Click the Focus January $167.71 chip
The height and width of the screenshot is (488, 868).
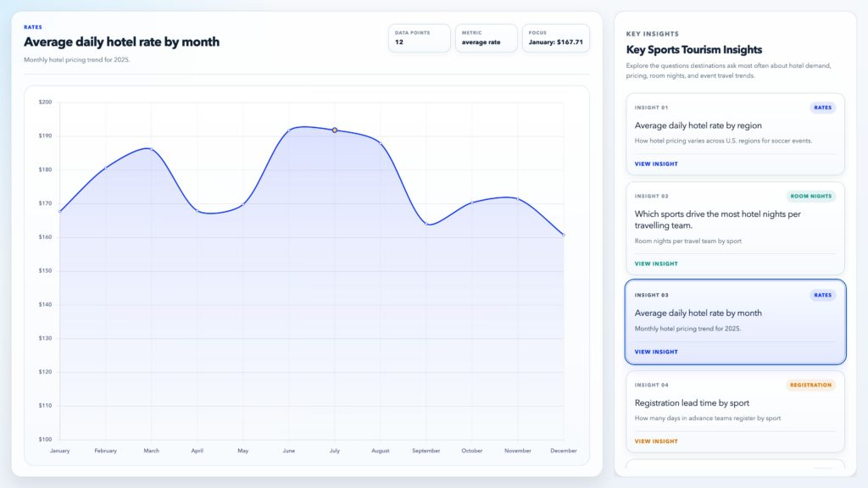[555, 38]
